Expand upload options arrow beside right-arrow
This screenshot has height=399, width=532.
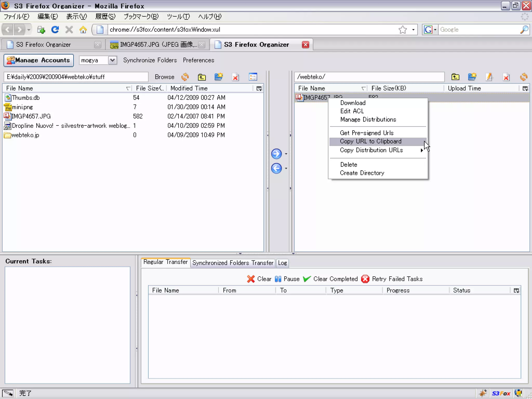click(x=286, y=154)
